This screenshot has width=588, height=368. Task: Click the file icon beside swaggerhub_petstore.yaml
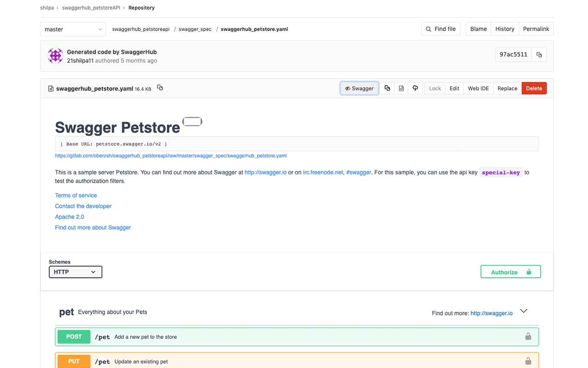[51, 89]
